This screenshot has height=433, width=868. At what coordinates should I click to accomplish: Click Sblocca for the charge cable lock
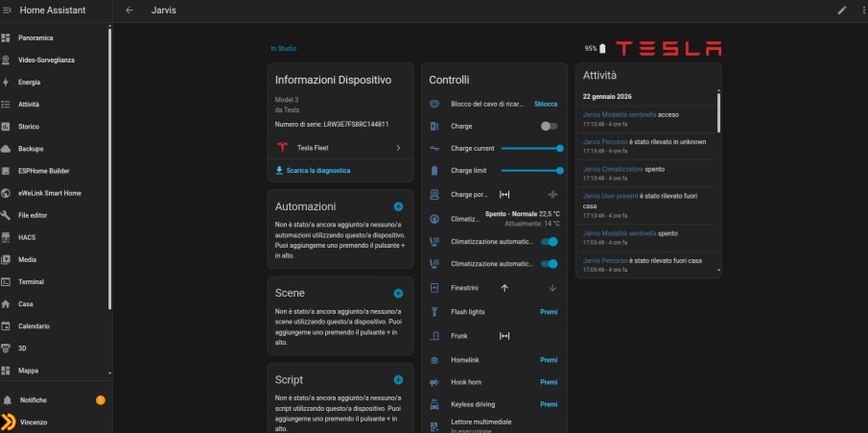(546, 104)
